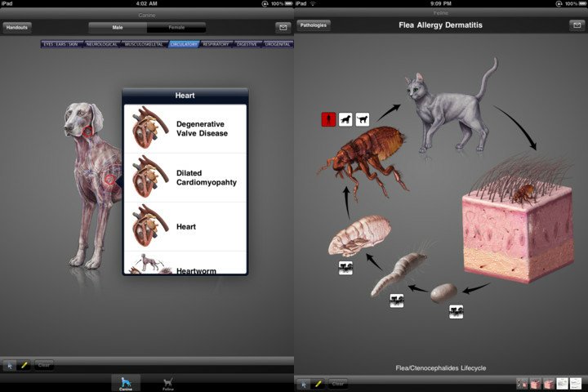The image size is (588, 392).
Task: Switch gender toggle to Male
Action: (117, 27)
